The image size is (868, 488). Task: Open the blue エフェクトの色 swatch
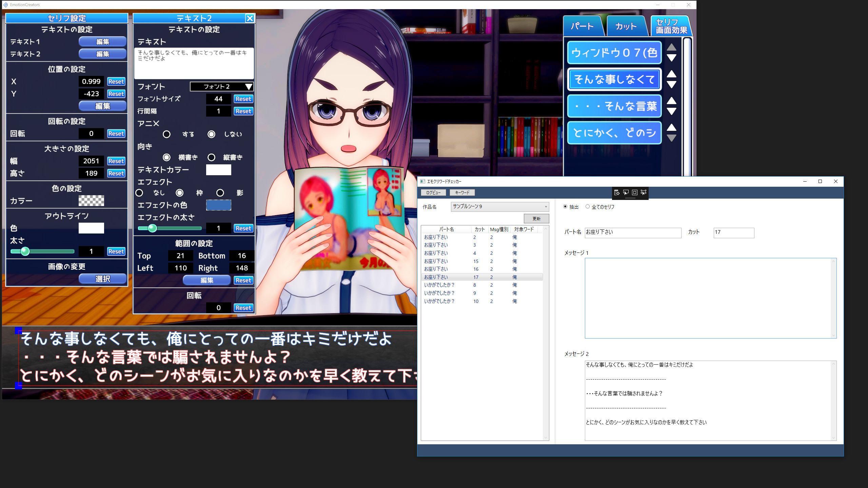coord(218,205)
